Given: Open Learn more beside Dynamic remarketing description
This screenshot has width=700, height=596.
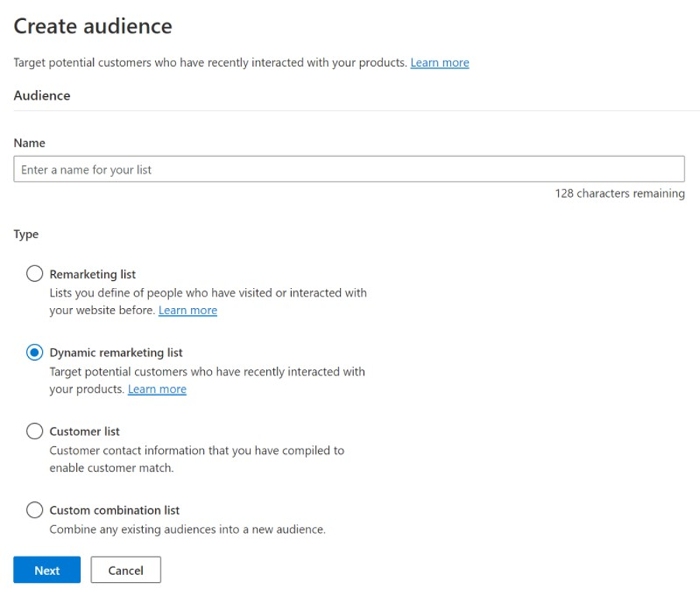Looking at the screenshot, I should [157, 389].
